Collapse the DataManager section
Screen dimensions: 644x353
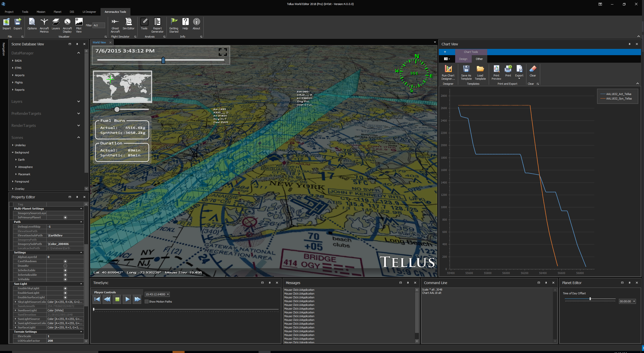78,53
